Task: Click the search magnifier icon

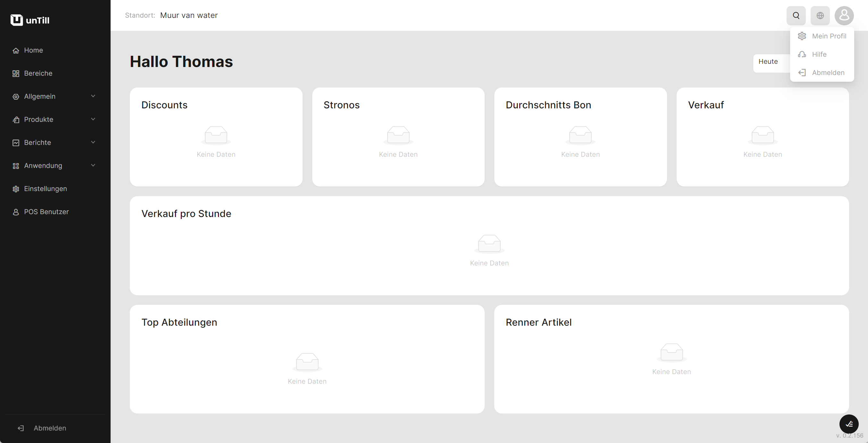Action: tap(796, 15)
